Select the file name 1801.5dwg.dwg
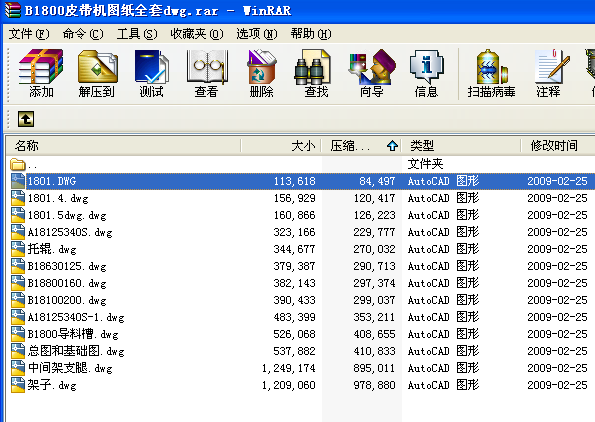 coord(67,215)
